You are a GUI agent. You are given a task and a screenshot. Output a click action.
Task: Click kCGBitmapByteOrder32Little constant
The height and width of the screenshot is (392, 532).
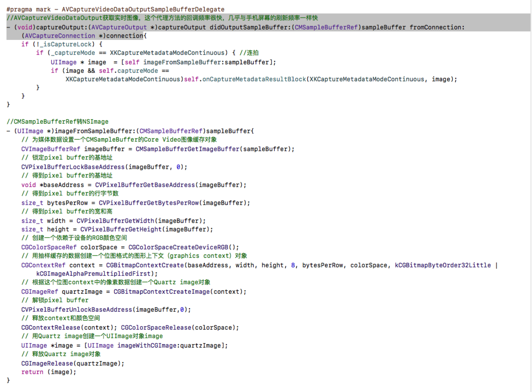443,265
